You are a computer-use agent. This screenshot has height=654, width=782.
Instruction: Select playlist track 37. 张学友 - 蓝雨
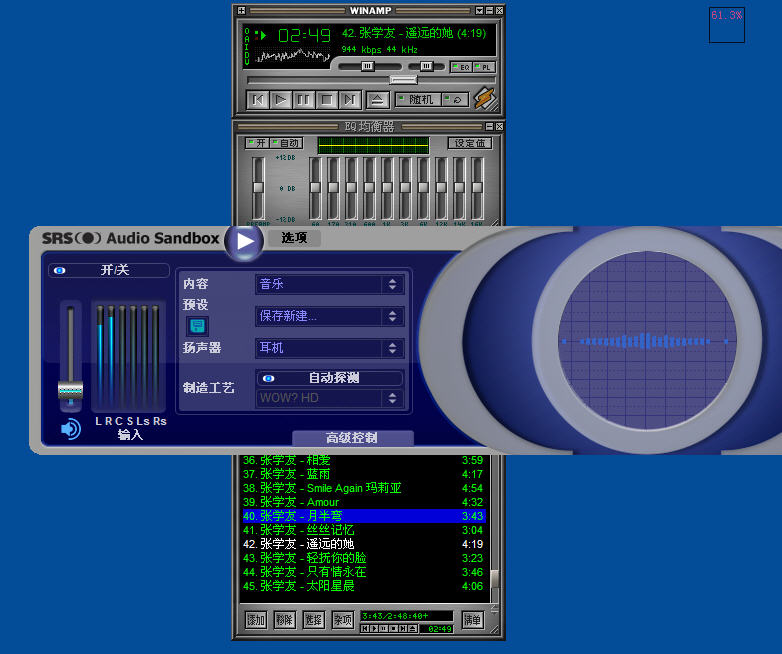[x=363, y=474]
